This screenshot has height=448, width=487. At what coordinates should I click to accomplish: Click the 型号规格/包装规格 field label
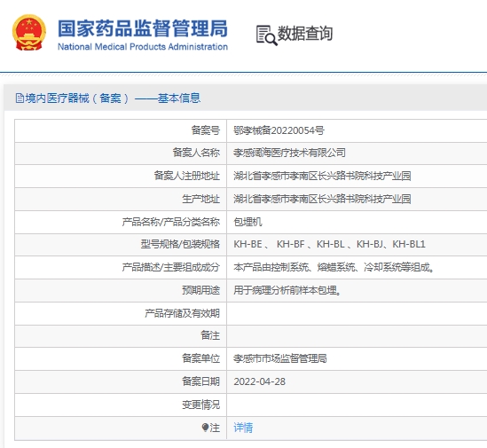pyautogui.click(x=180, y=244)
